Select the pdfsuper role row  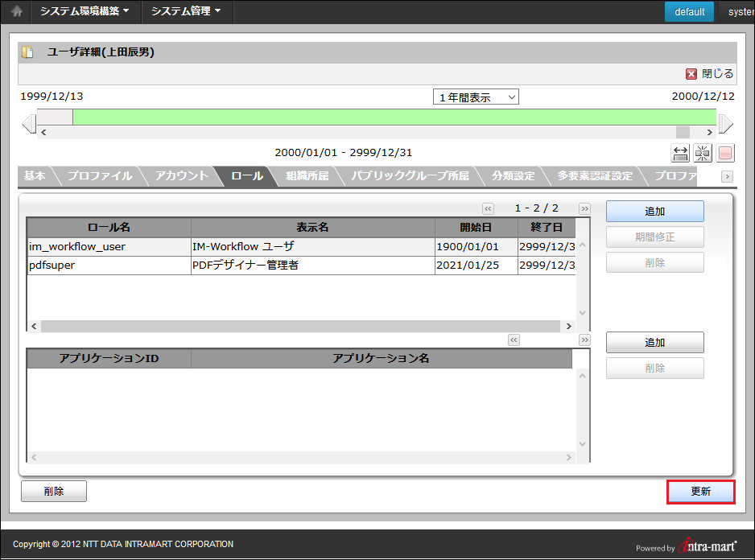[x=109, y=266]
